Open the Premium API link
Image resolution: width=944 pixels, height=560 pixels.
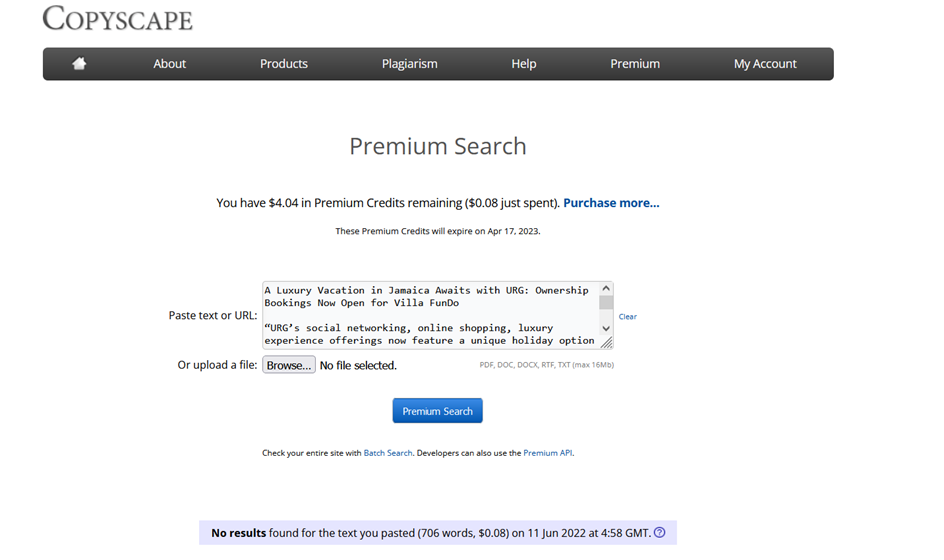[x=548, y=453]
